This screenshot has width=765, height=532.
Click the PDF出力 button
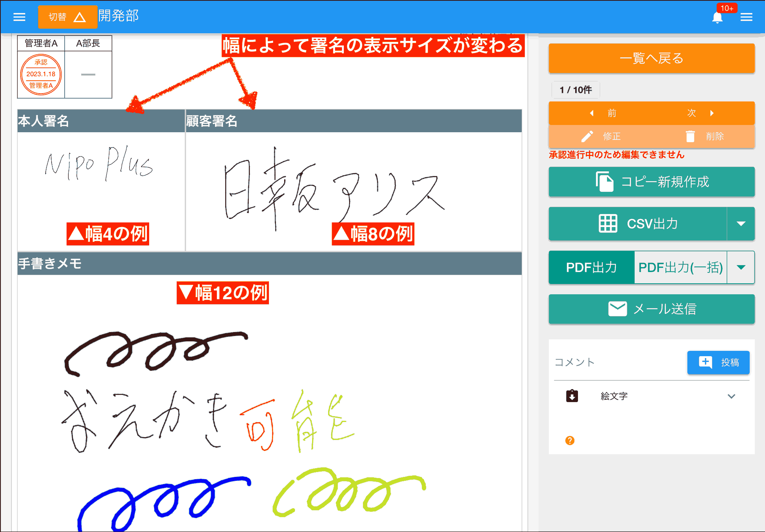[591, 268]
